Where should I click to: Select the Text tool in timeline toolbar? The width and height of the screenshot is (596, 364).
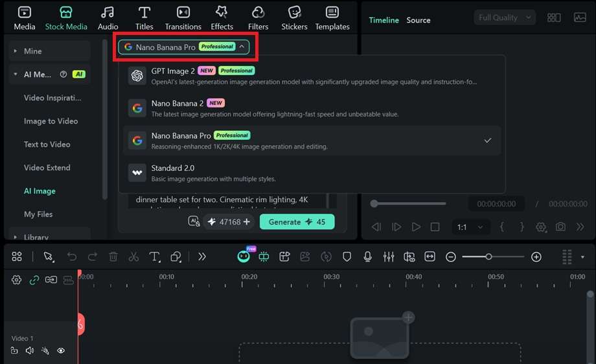point(155,257)
